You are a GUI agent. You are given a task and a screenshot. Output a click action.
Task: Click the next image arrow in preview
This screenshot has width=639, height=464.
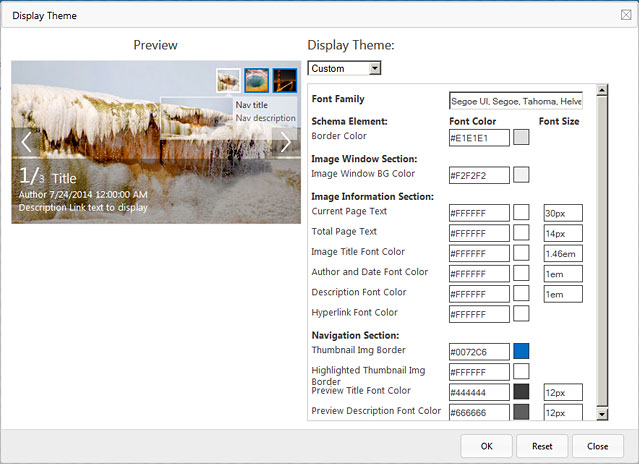click(285, 143)
